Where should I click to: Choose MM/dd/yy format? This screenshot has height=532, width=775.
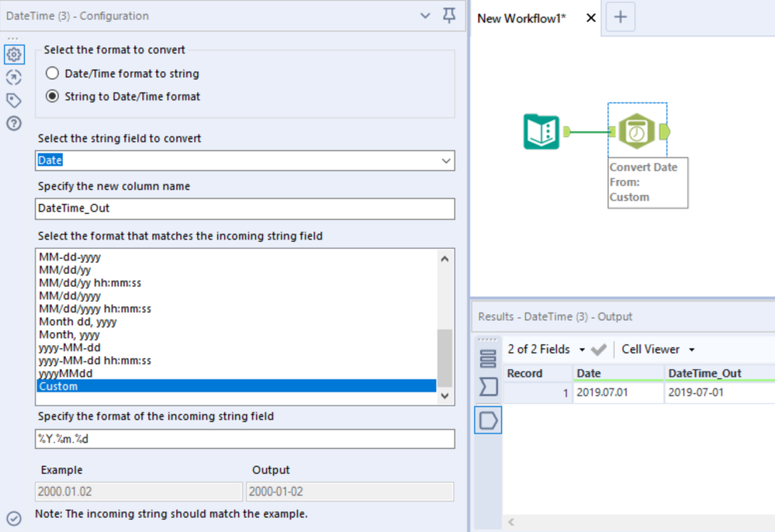pyautogui.click(x=237, y=270)
